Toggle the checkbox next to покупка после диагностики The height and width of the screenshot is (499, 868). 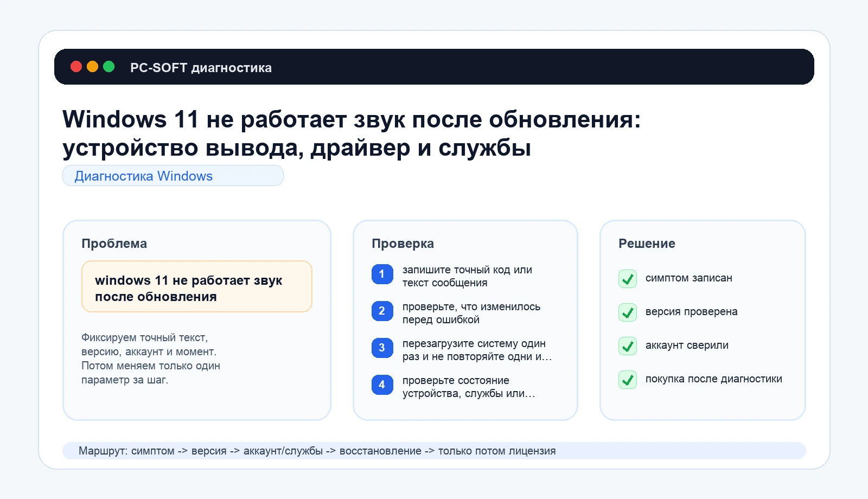coord(628,379)
